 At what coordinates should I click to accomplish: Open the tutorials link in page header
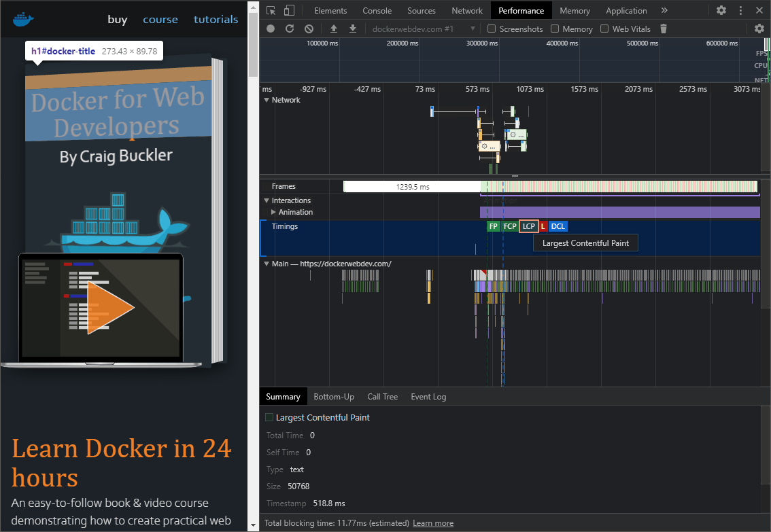(x=216, y=19)
